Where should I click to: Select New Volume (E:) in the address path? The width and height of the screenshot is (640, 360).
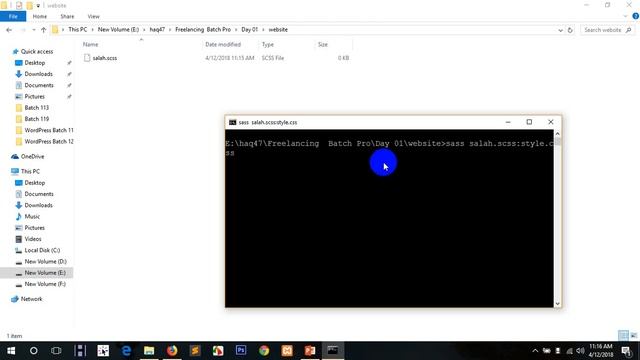click(118, 30)
